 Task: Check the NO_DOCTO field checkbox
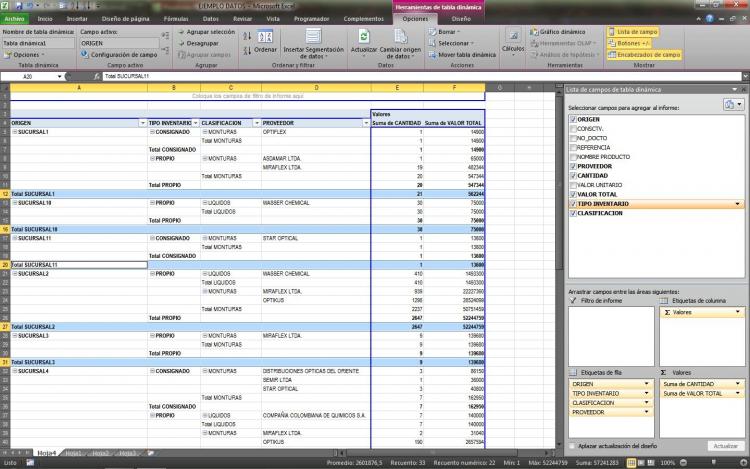coord(573,138)
